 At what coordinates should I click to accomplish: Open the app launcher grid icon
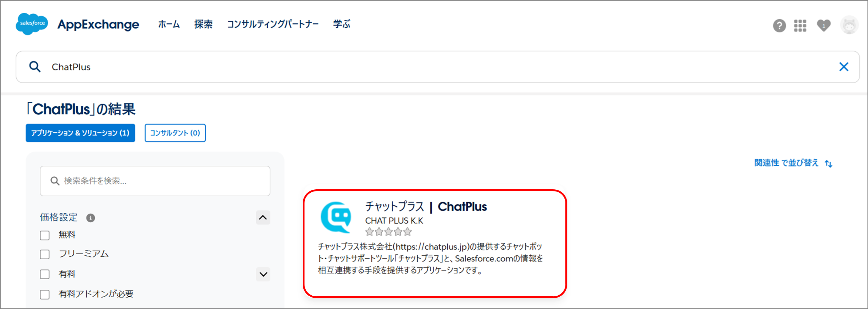(x=800, y=25)
